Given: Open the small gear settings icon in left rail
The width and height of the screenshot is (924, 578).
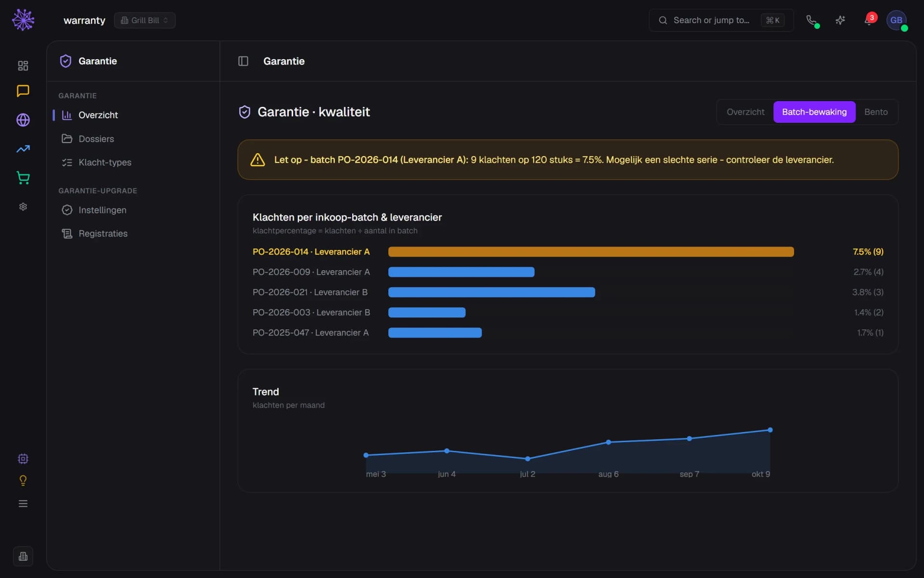Looking at the screenshot, I should [23, 207].
